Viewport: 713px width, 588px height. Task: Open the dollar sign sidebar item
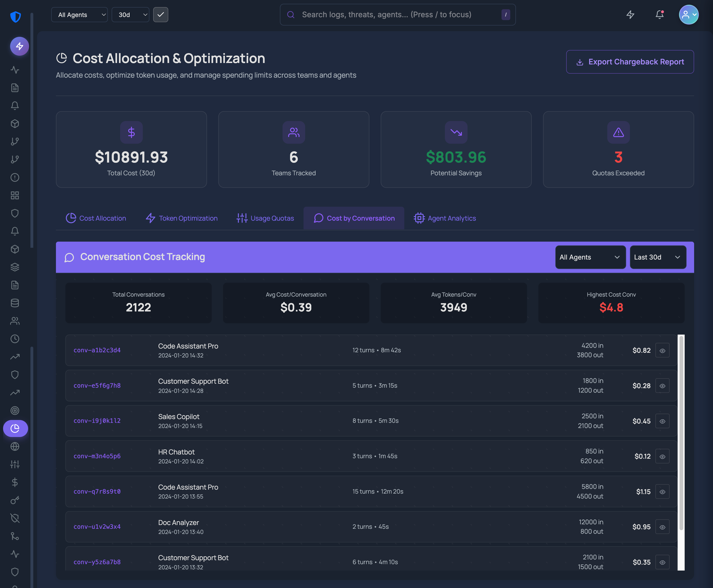click(15, 482)
